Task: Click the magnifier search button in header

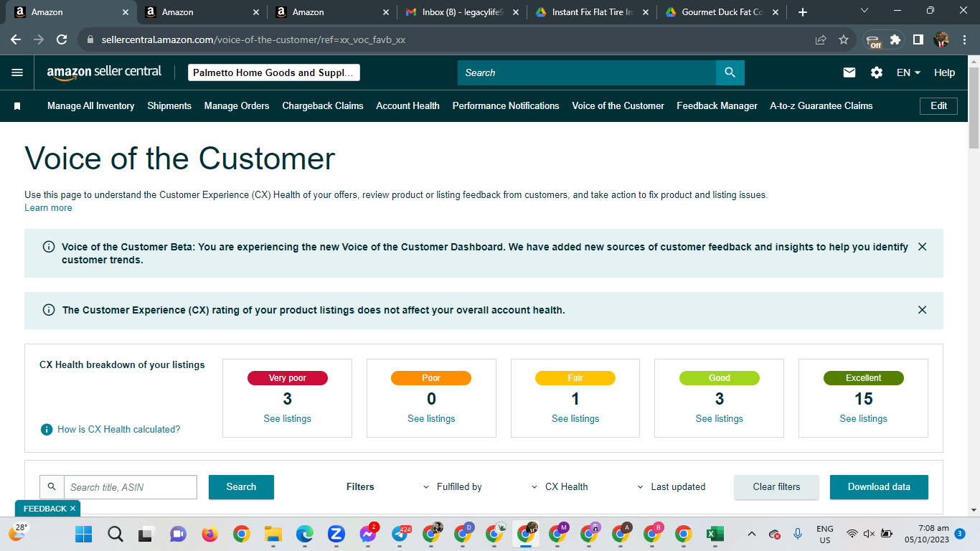Action: (x=730, y=72)
